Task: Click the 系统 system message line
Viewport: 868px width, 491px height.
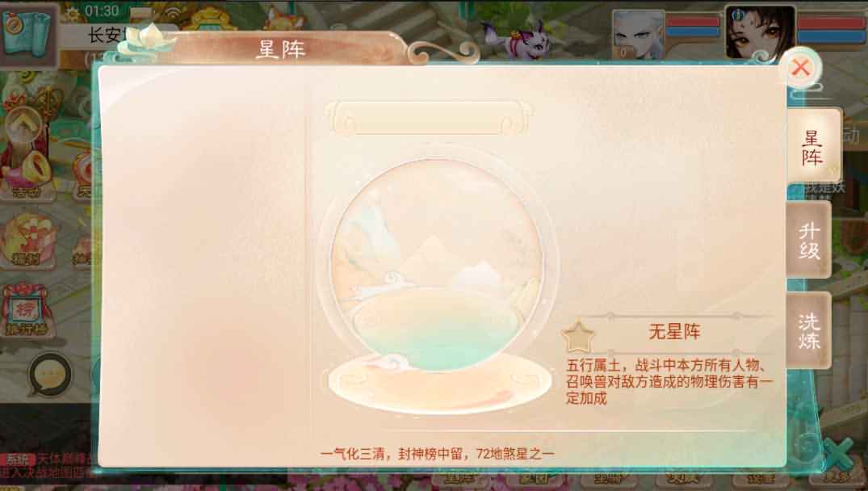Action: pos(47,465)
